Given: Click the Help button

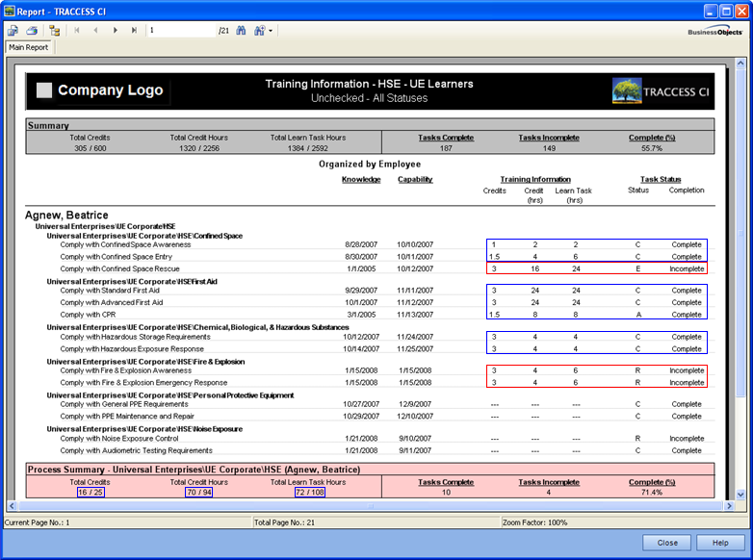Looking at the screenshot, I should [x=720, y=543].
